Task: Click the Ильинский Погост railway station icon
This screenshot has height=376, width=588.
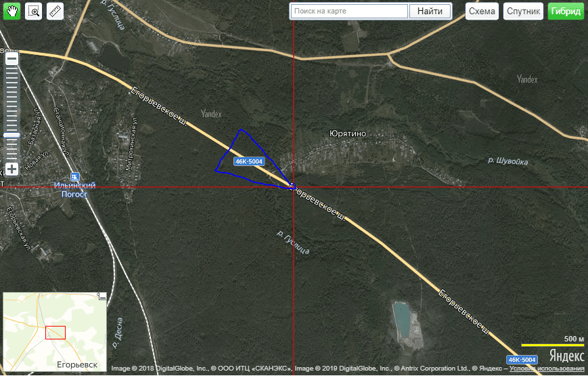Action: coord(74,175)
